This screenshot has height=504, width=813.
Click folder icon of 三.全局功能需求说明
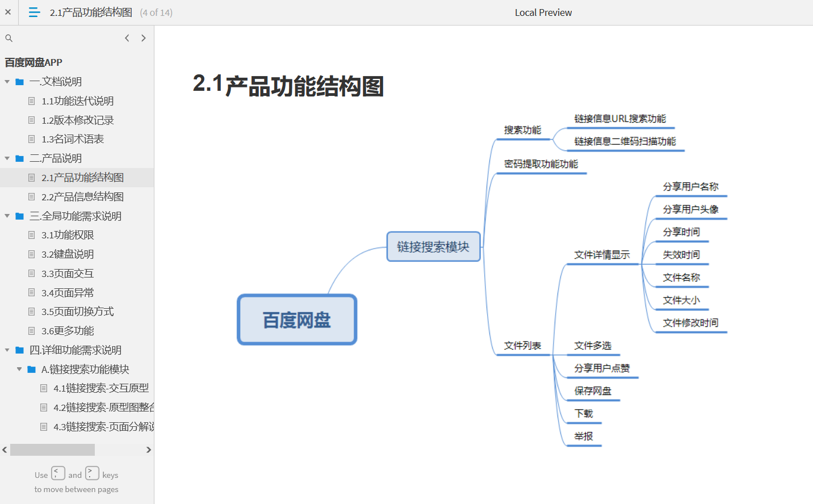point(19,216)
